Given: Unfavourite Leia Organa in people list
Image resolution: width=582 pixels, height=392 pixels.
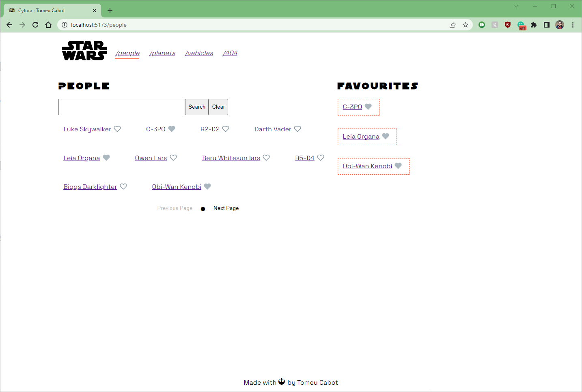Looking at the screenshot, I should [106, 158].
